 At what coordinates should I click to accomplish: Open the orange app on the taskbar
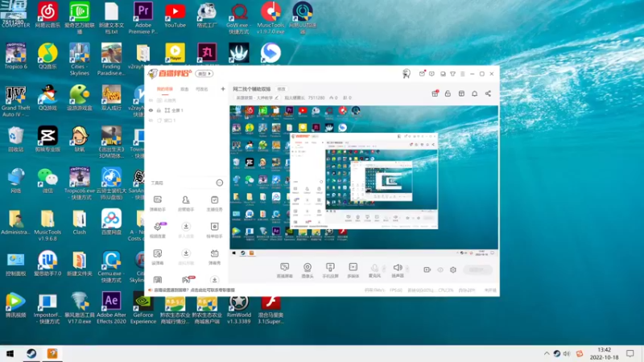pos(52,353)
